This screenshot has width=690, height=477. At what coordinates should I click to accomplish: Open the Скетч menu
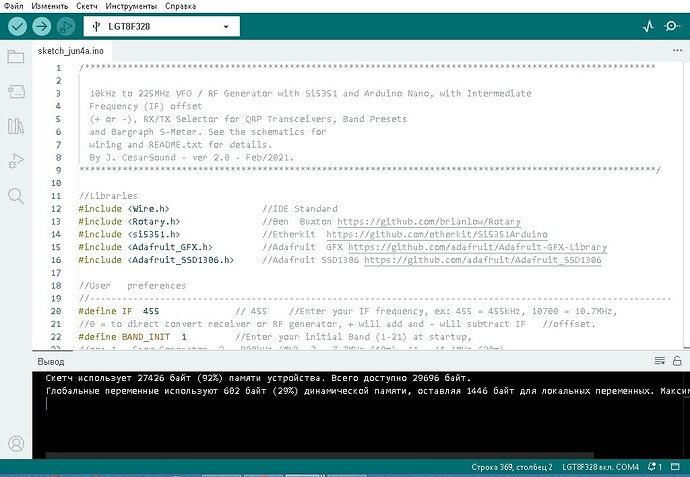pos(87,6)
